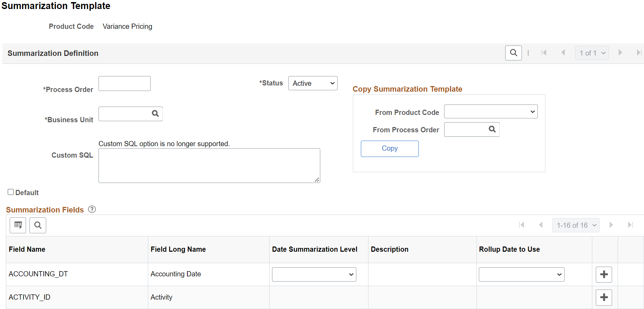Jump to last Summarization Fields row

630,225
